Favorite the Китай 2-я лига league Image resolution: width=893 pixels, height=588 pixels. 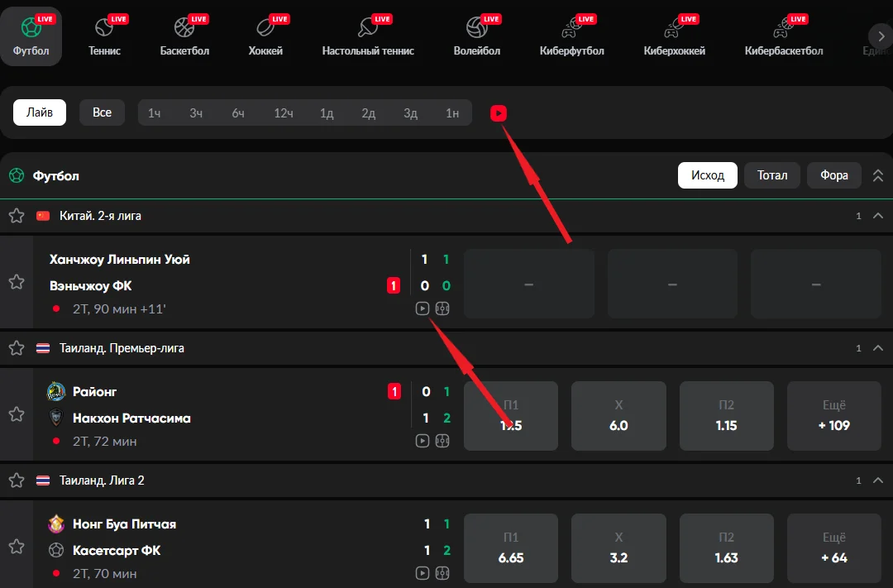16,216
